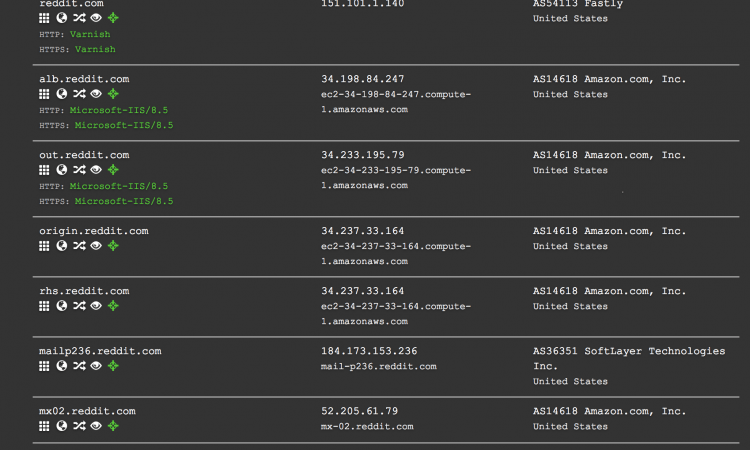Click the shuffle icon under out.reddit.com
This screenshot has width=750, height=450.
pyautogui.click(x=79, y=170)
